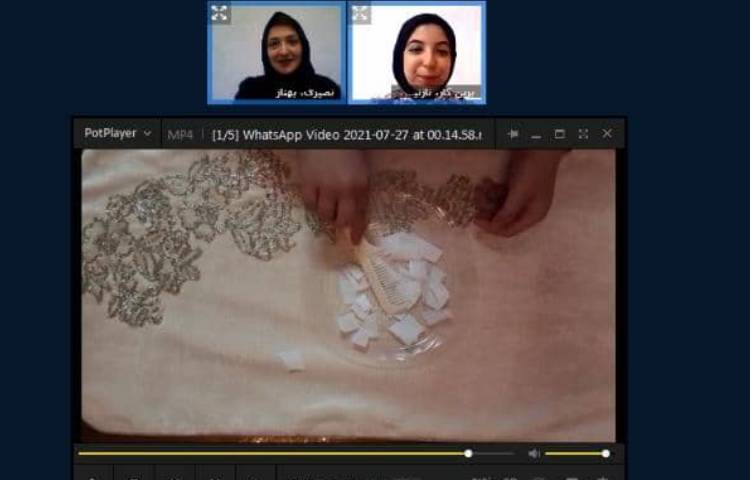750x480 pixels.
Task: Expand the left webcam tile to fullscreen
Action: [x=219, y=13]
